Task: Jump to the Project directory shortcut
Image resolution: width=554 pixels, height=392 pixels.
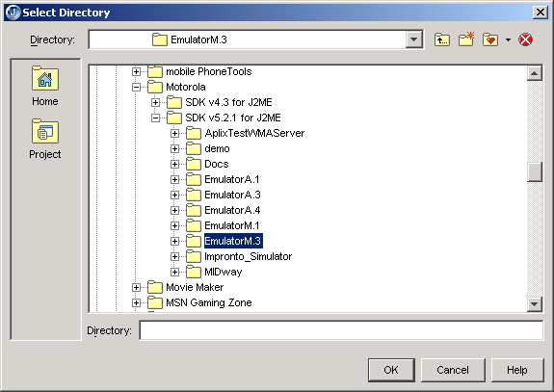Action: click(45, 139)
